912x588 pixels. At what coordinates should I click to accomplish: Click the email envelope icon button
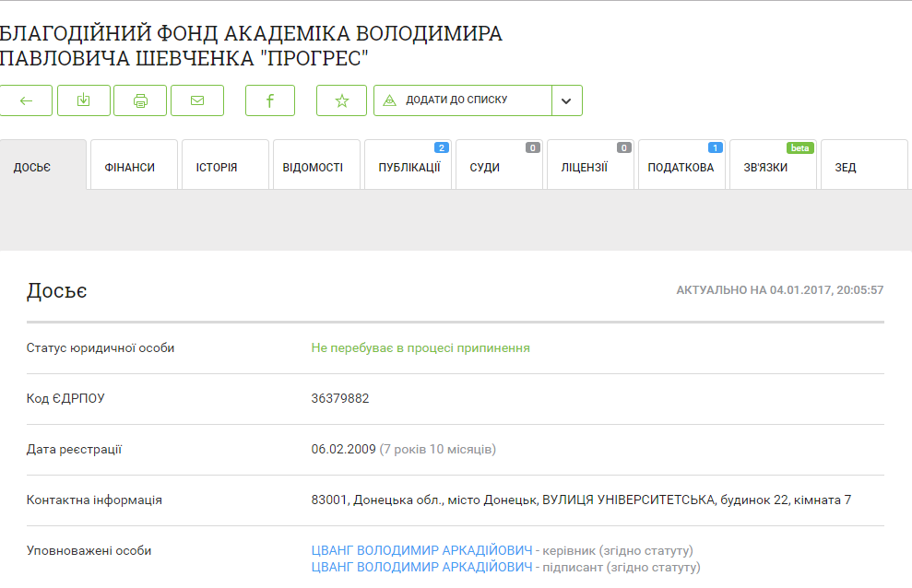pos(197,100)
